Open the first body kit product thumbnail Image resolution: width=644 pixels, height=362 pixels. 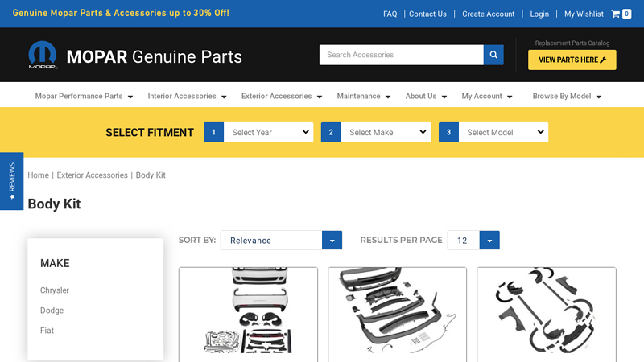click(248, 311)
